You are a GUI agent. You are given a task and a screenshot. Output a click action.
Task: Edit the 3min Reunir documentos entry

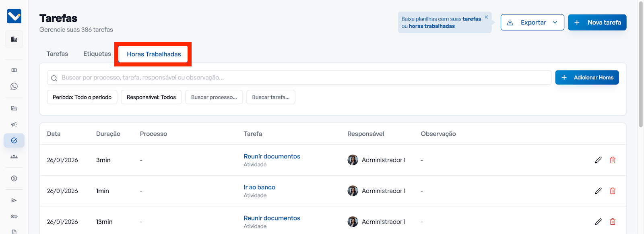(x=598, y=160)
